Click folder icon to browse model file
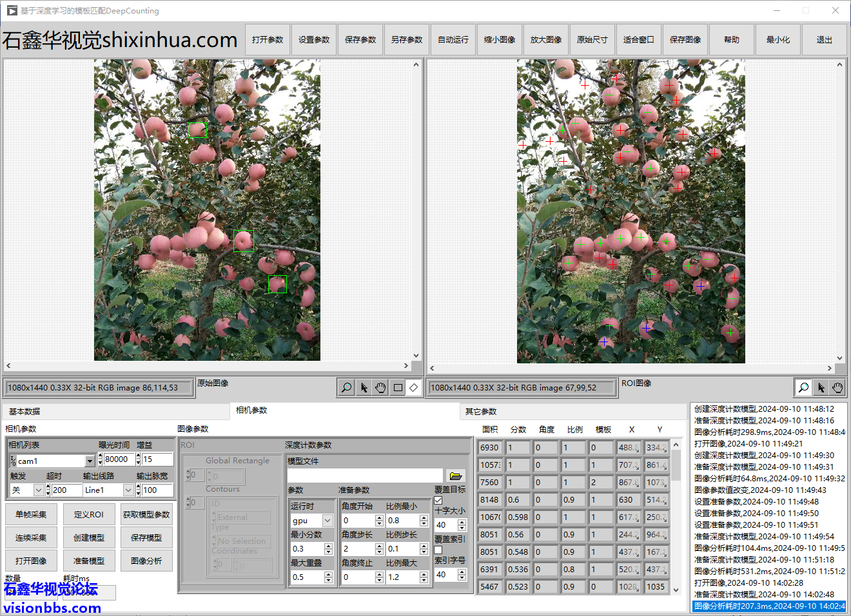851x616 pixels. 456,476
